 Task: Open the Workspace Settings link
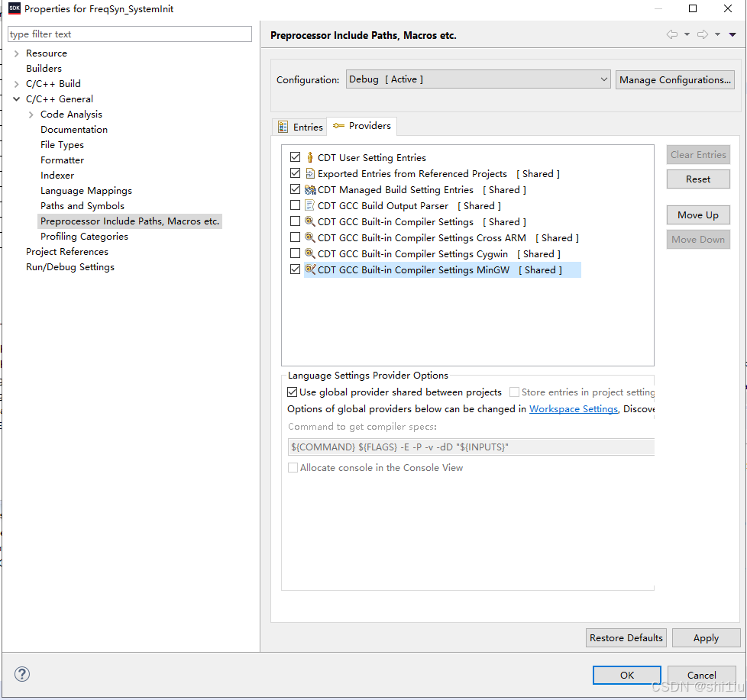(x=574, y=408)
